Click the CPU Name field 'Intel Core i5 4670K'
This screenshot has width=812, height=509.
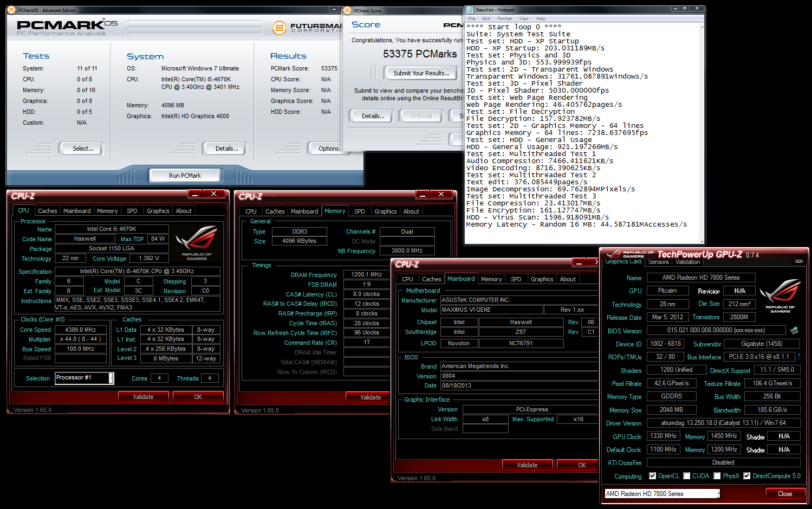pos(112,229)
